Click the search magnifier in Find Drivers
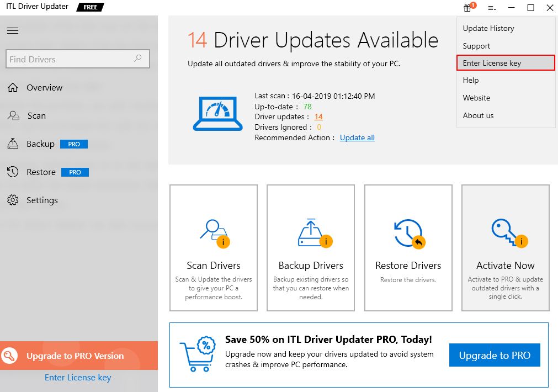The image size is (558, 392). [138, 59]
